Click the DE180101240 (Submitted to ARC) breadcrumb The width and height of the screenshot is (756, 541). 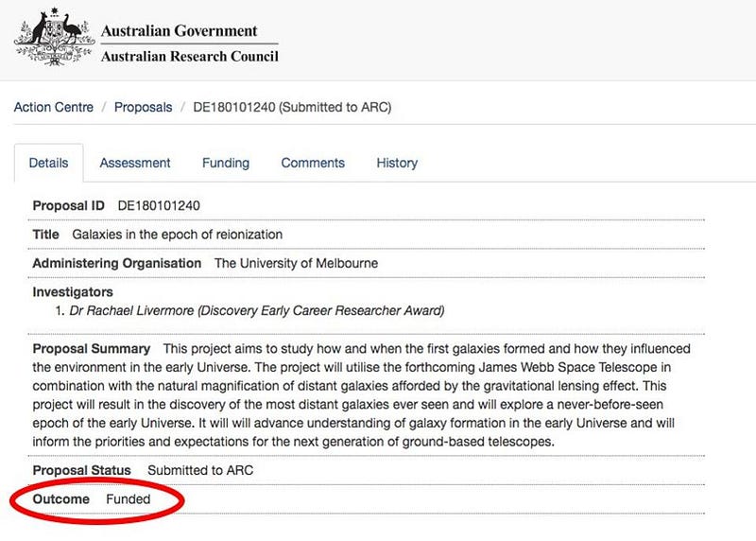click(x=292, y=107)
